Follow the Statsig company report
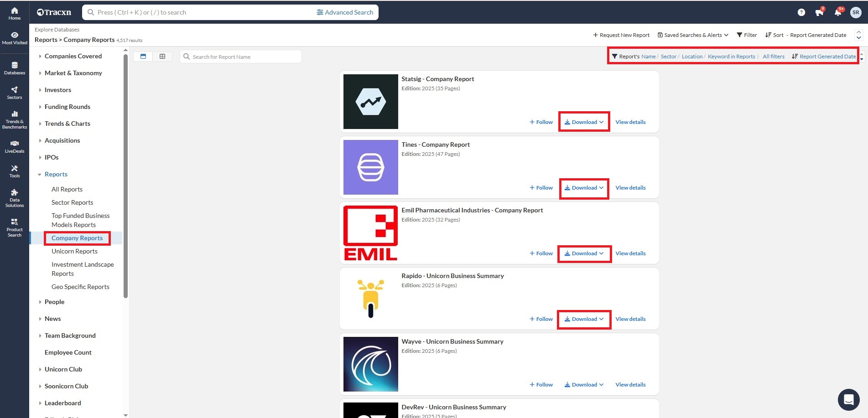 (x=541, y=122)
